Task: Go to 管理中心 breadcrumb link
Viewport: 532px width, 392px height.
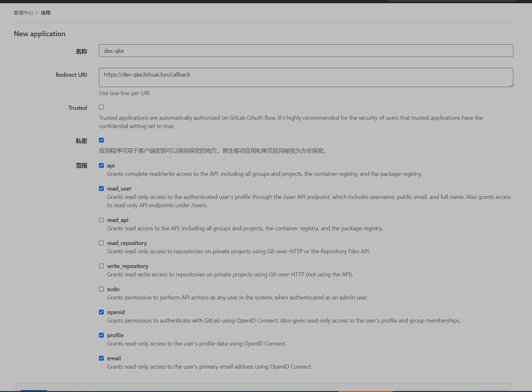Action: click(x=23, y=13)
